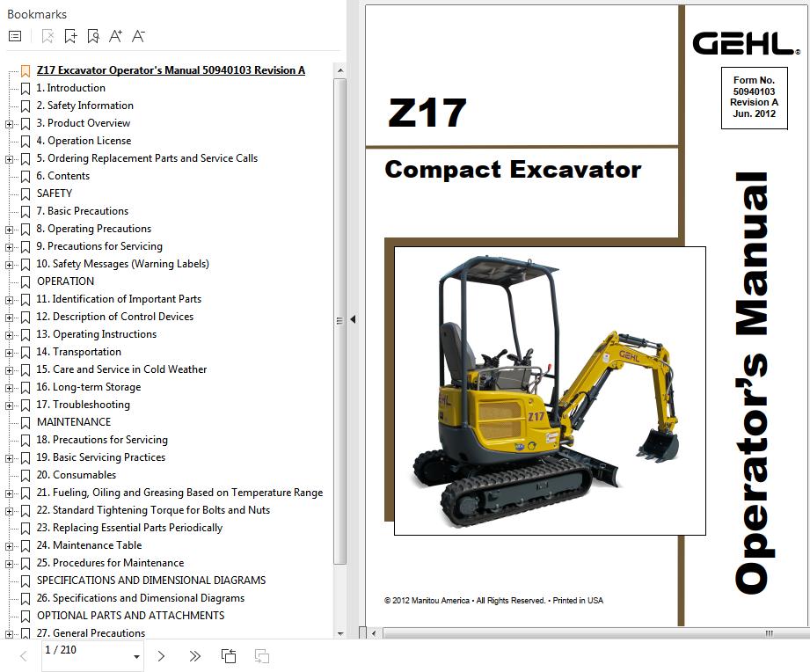Go to 2. Safety Information bookmark
This screenshot has height=672, width=810.
84,106
